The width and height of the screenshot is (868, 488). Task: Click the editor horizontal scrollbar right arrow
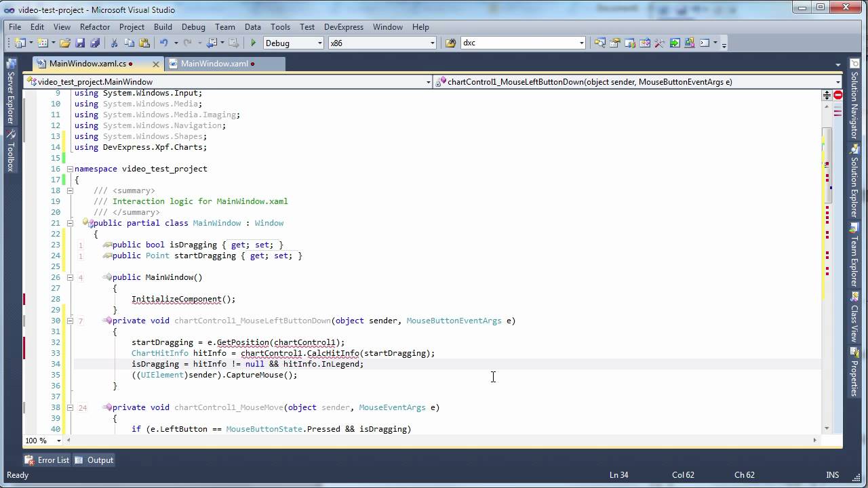815,440
